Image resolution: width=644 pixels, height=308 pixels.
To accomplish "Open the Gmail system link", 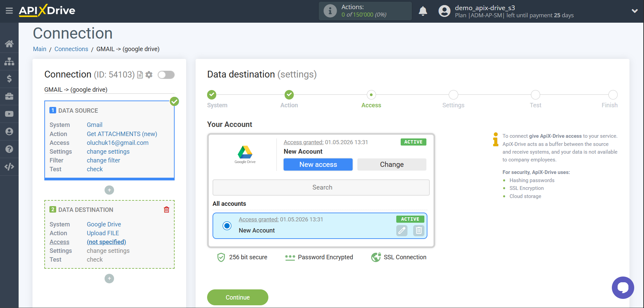I will 94,125.
